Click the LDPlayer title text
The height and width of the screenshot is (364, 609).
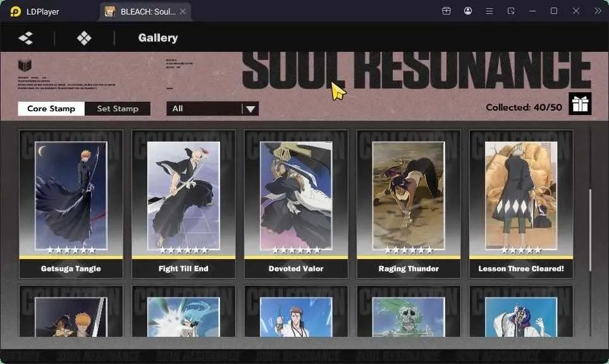click(43, 11)
